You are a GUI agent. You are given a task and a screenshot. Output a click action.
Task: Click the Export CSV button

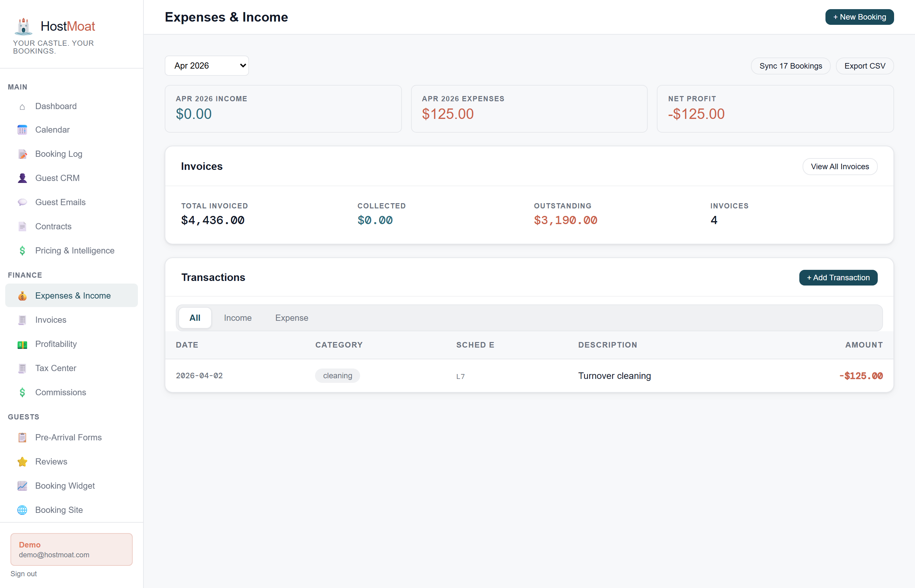coord(865,66)
